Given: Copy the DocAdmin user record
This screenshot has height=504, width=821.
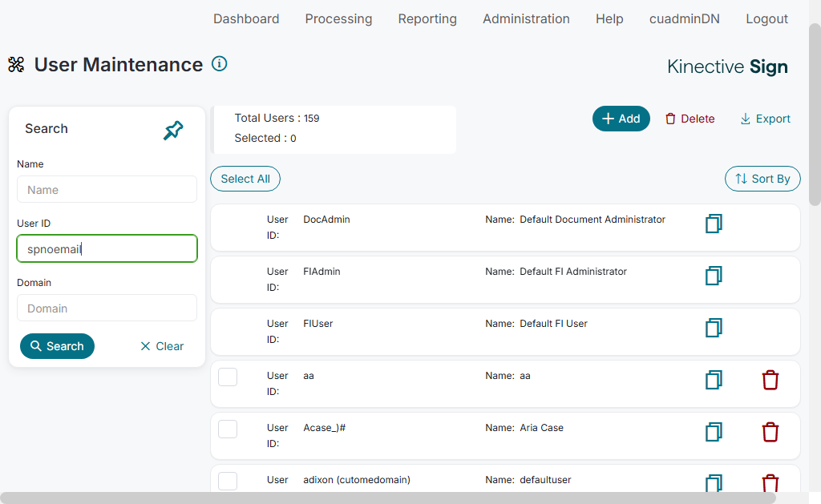Looking at the screenshot, I should 714,224.
